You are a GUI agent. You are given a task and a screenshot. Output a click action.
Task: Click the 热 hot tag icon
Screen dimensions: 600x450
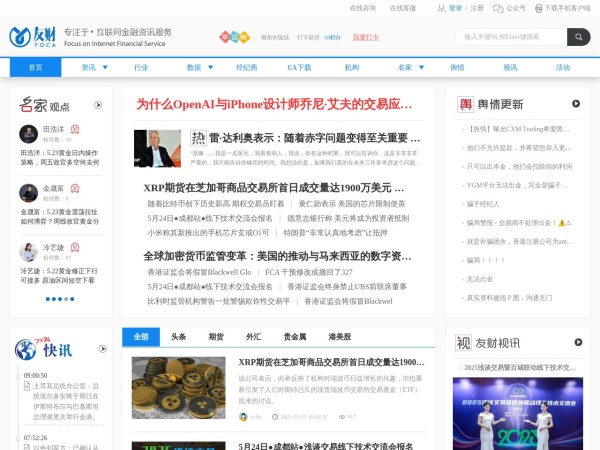click(x=198, y=138)
